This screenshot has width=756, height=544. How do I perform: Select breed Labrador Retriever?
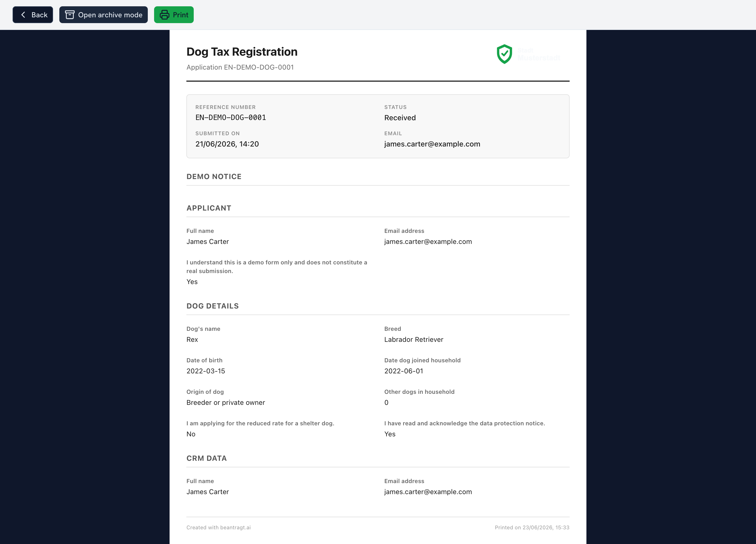(414, 339)
